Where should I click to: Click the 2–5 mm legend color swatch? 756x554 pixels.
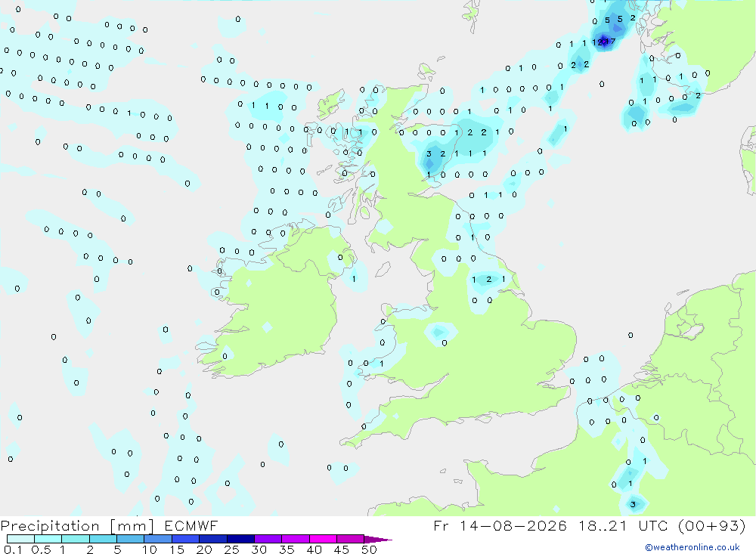coord(103,539)
